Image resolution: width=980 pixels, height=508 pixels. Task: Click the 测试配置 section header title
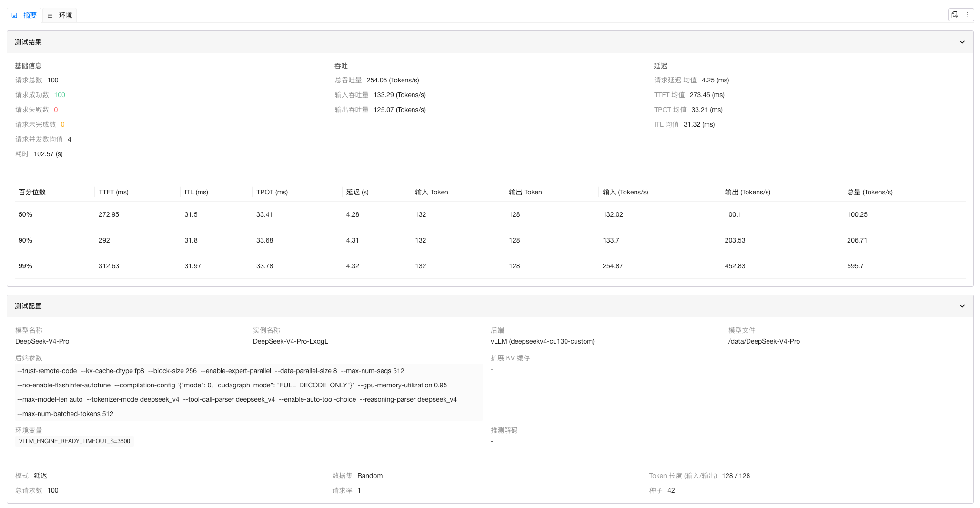[28, 306]
